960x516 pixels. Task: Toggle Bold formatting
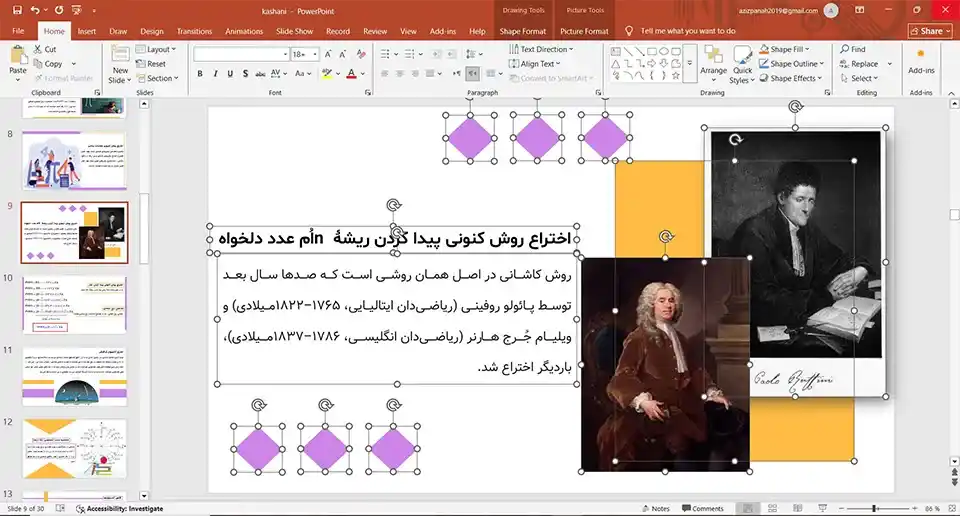[200, 73]
